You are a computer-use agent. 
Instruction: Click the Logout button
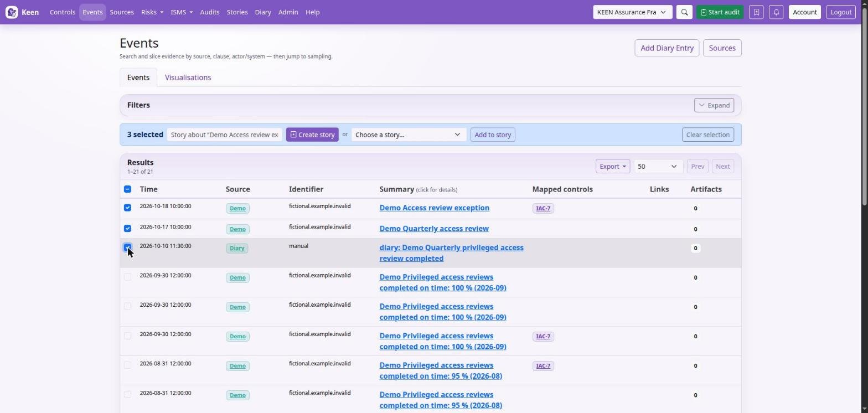(841, 12)
